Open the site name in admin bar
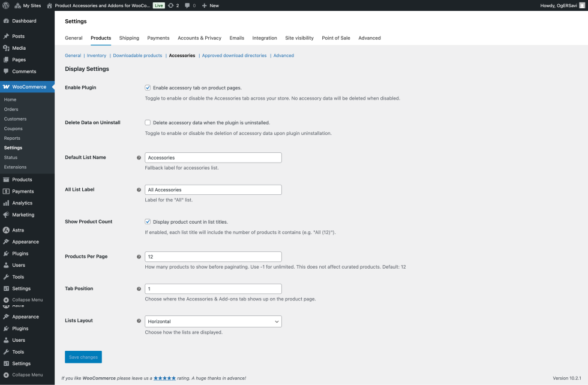The width and height of the screenshot is (588, 385). point(103,5)
